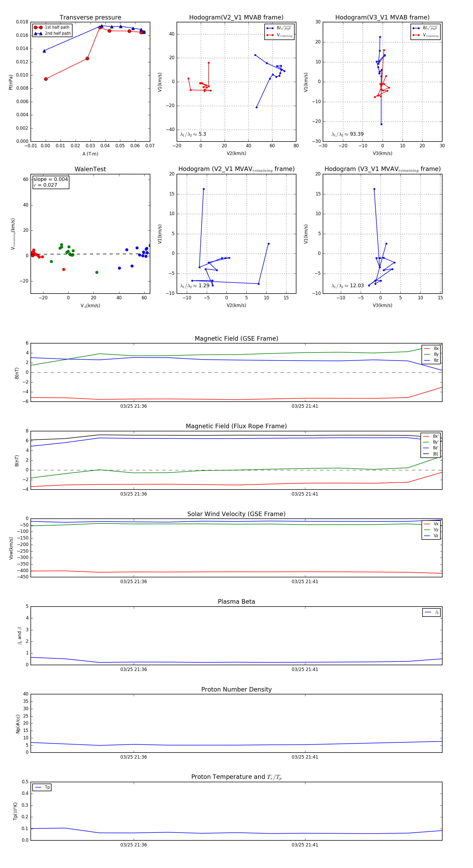Click the "Hodogram (V2_V1 MVAV remaining frame)" title
Screen dimensions: 473x868
pyautogui.click(x=236, y=169)
